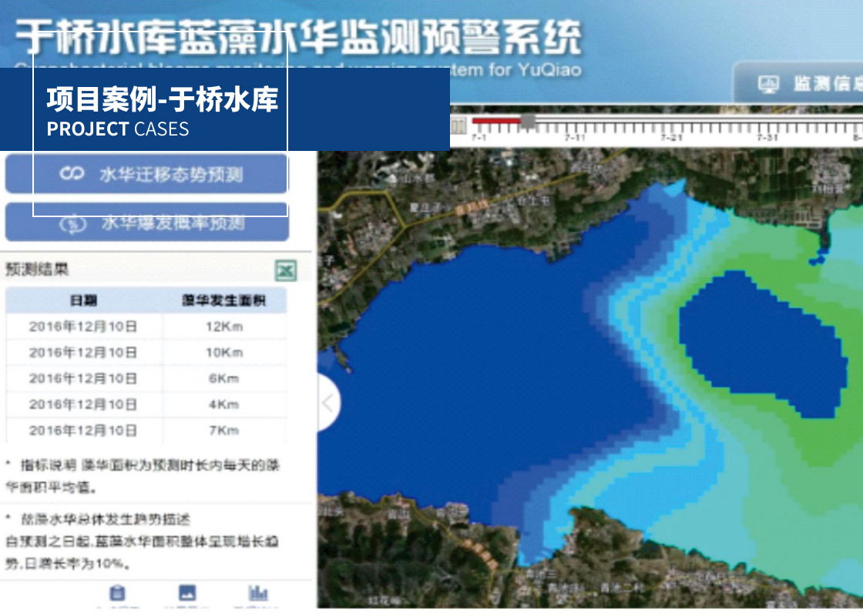Select the date in the 6Km row
Screen dimensions: 863x616
point(83,378)
